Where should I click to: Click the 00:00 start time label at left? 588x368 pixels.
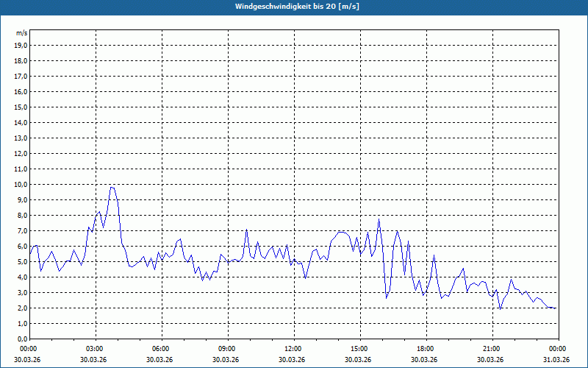coord(27,349)
